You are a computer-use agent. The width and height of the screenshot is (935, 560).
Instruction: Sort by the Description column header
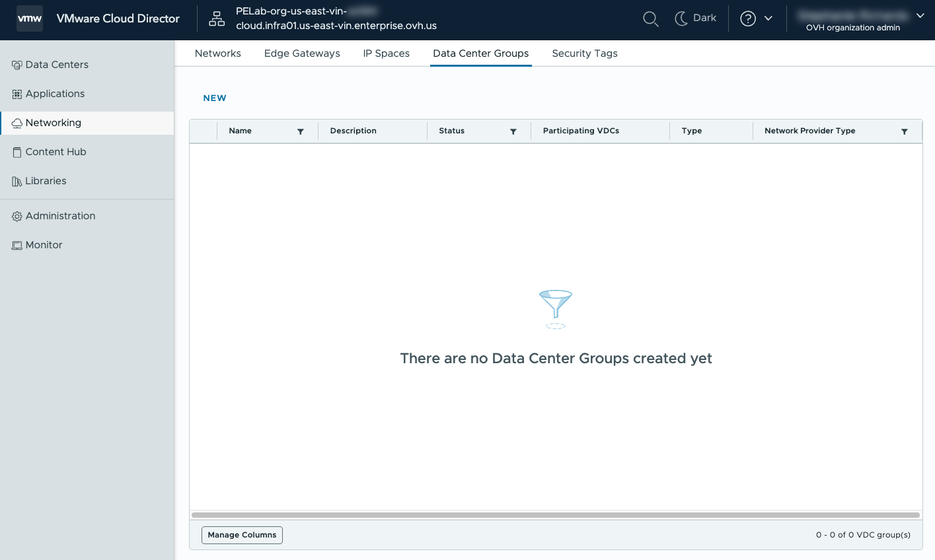(354, 131)
